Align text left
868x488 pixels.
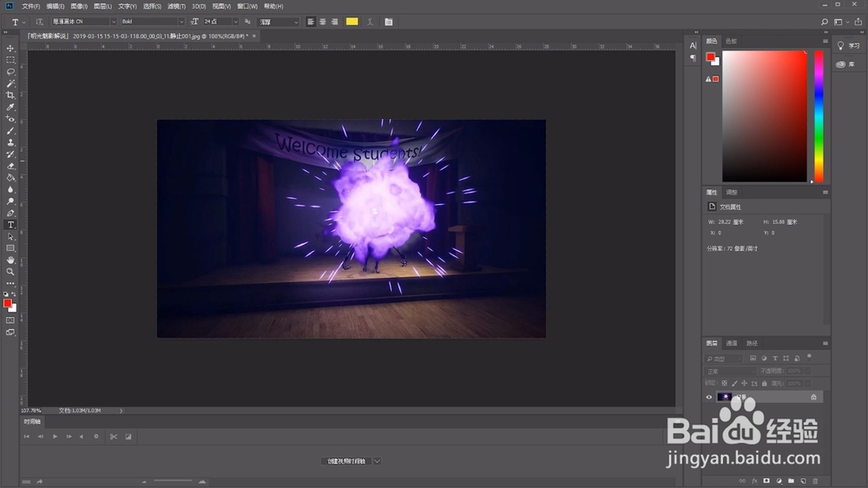coord(311,22)
